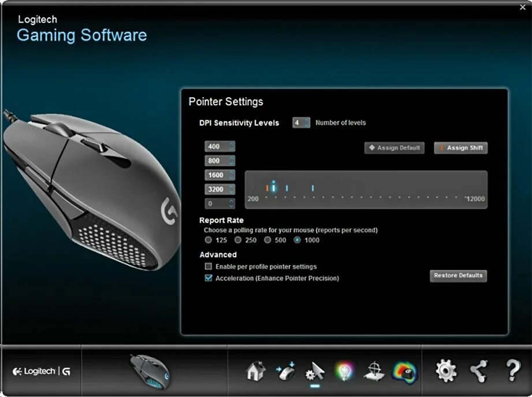Select the 1000 report rate option

tap(297, 240)
